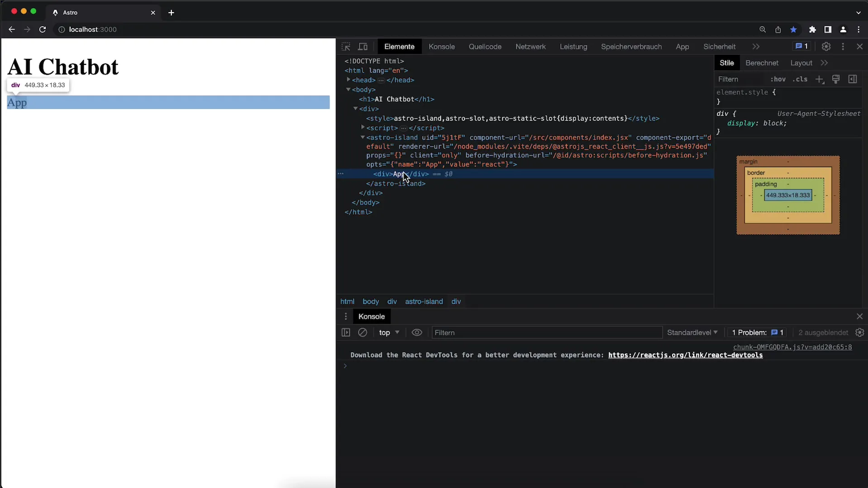Open console settings gear icon
The image size is (868, 488).
860,332
